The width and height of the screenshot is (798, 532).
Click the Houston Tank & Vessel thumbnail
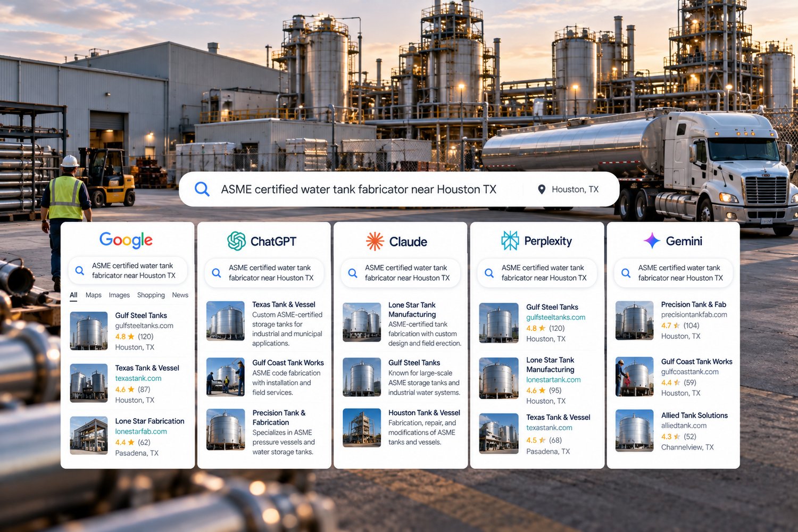pyautogui.click(x=362, y=428)
